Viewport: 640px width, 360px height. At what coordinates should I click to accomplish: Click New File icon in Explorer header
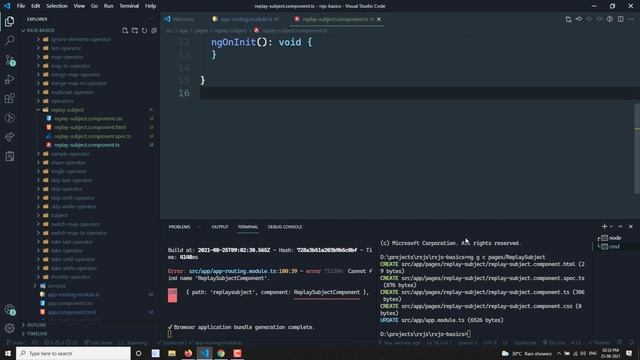click(x=125, y=31)
